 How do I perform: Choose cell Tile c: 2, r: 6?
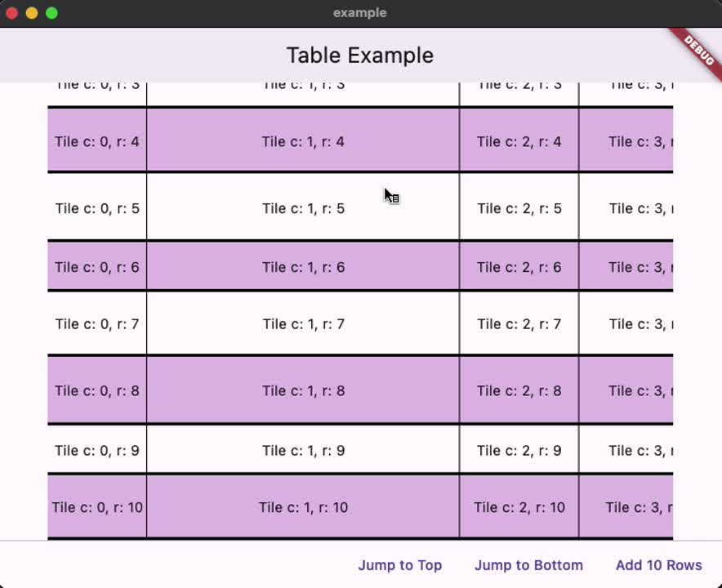[x=519, y=266]
